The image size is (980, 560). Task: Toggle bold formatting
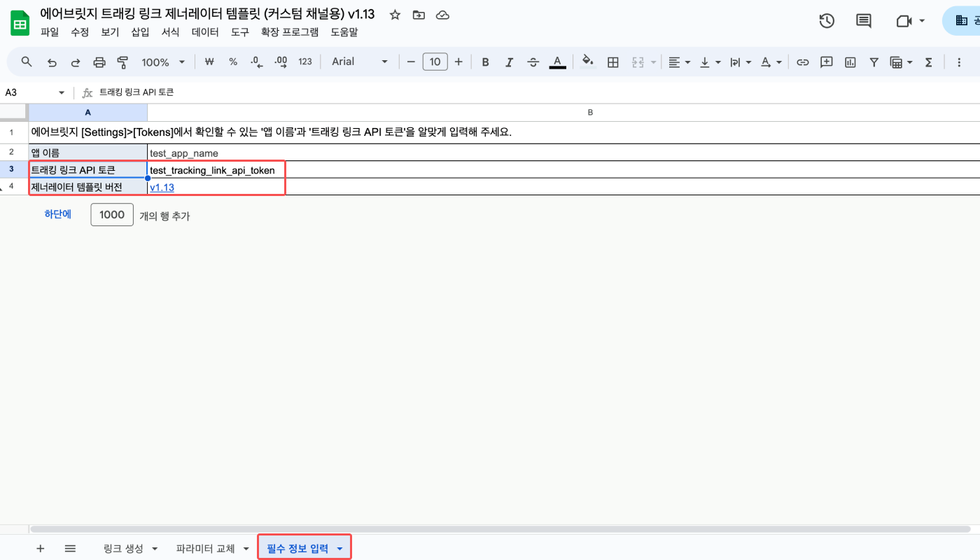tap(485, 62)
